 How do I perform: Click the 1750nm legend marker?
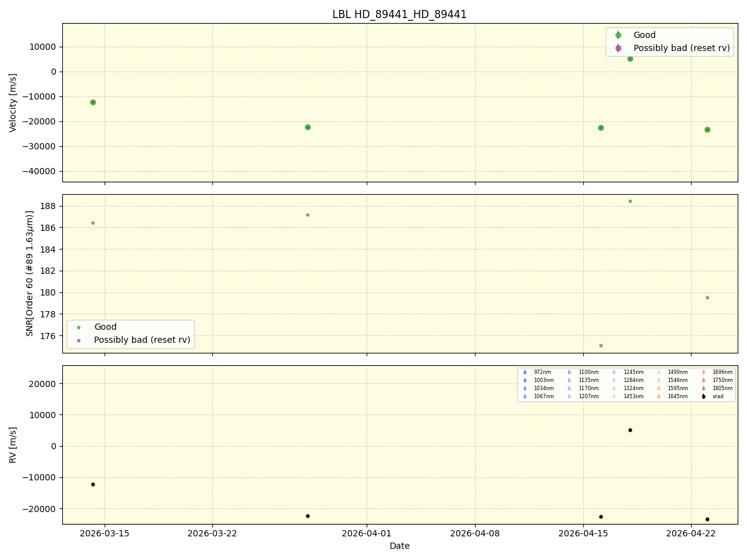click(x=703, y=380)
